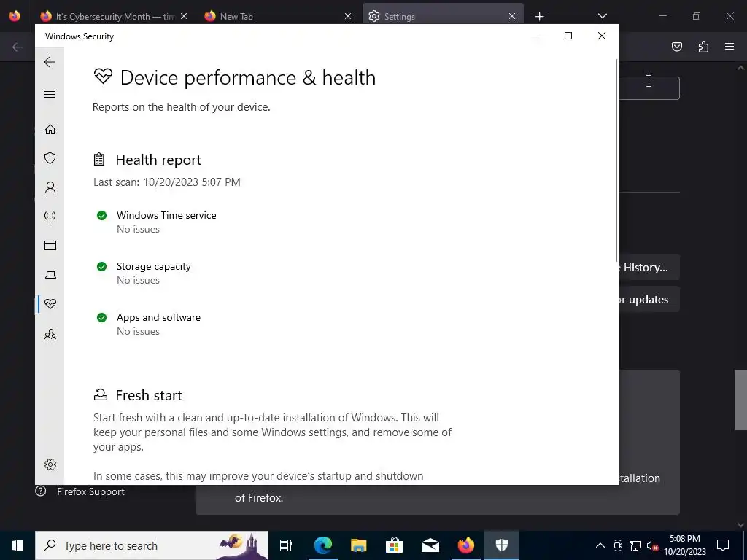This screenshot has width=747, height=560.
Task: Click the network tray icon
Action: click(635, 545)
